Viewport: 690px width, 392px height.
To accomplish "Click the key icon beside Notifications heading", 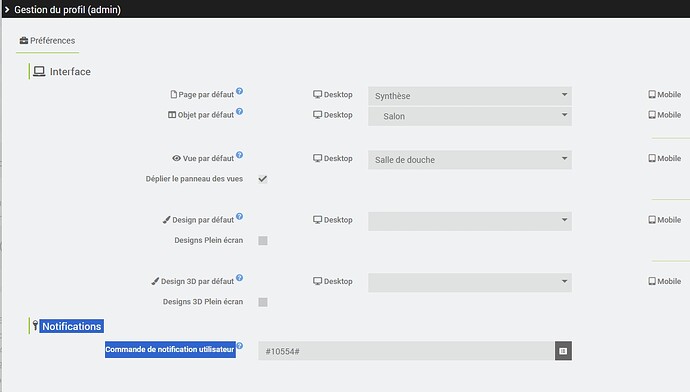I will [35, 326].
